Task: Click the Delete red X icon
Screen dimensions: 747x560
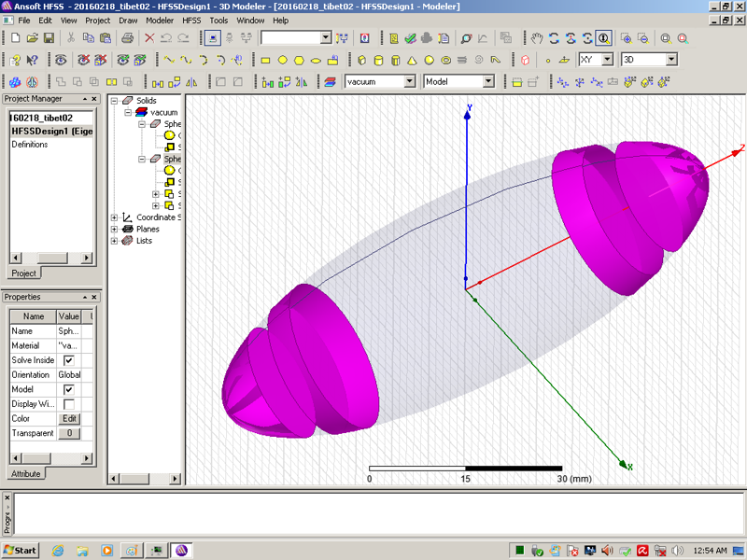Action: [x=148, y=38]
